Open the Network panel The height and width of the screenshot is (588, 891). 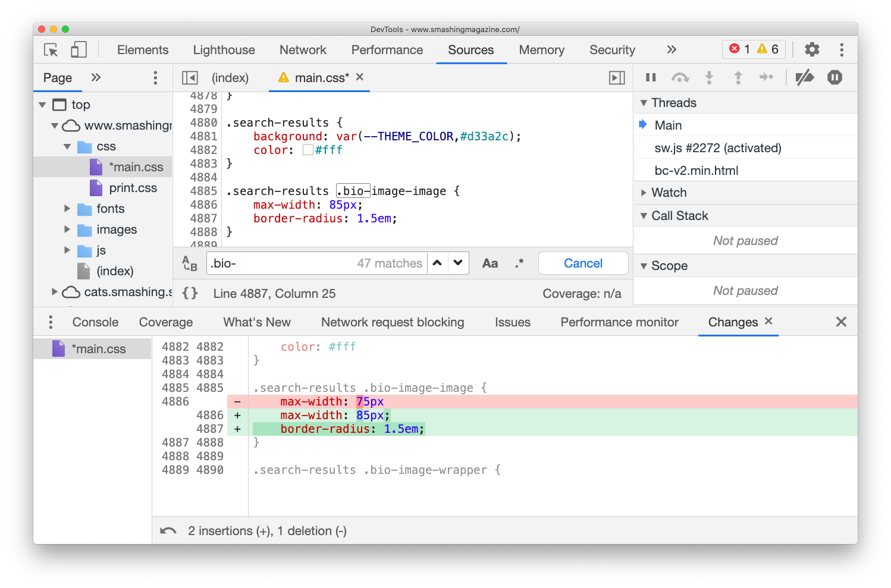point(303,50)
